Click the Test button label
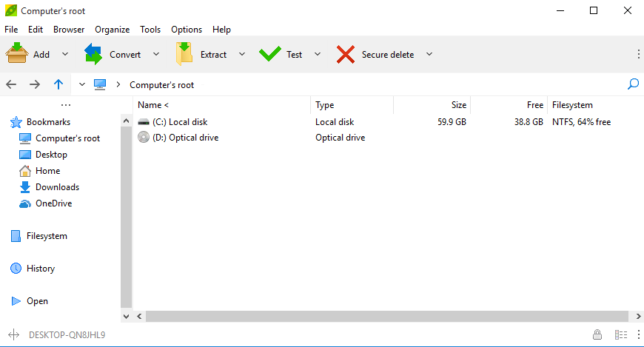Viewport: 644px width, 347px height. [294, 54]
